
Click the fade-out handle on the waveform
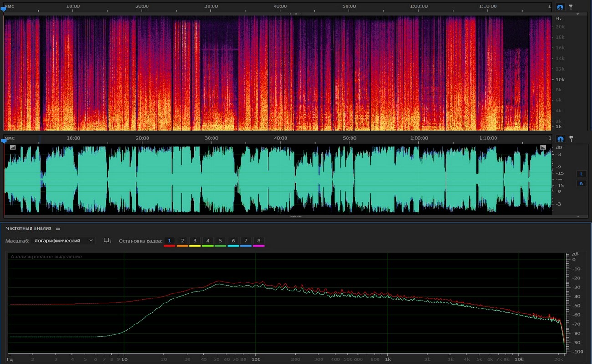542,147
